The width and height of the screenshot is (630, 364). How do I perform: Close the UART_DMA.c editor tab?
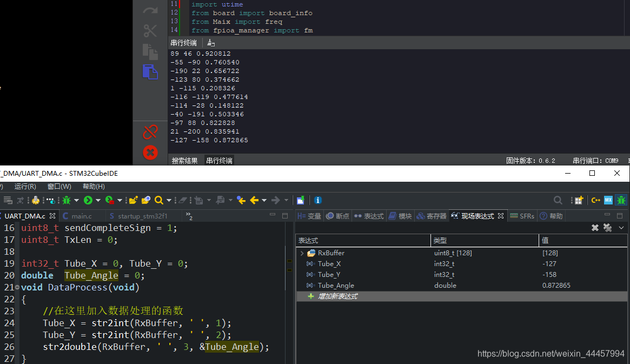click(x=52, y=216)
